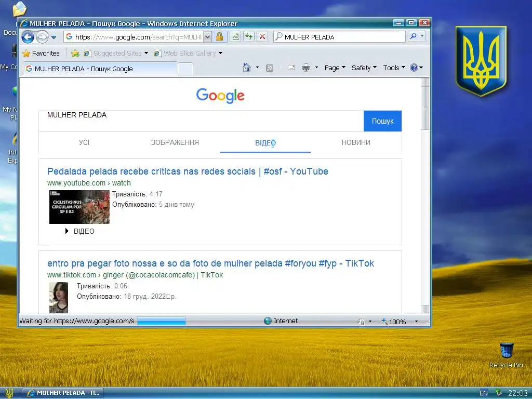Click the Ukrainian trident emblem widget
This screenshot has height=399, width=532.
click(481, 61)
